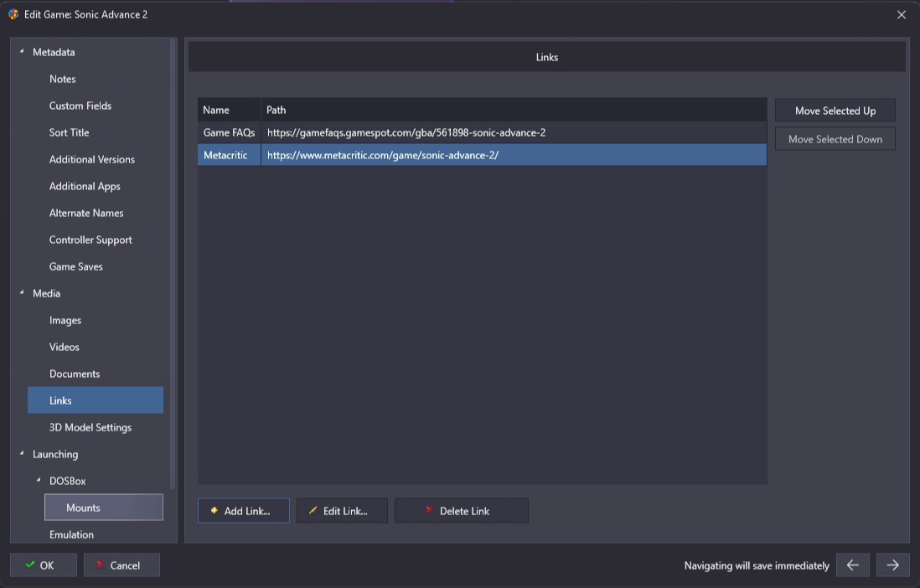The height and width of the screenshot is (588, 920).
Task: Confirm changes with the OK button
Action: [x=44, y=565]
